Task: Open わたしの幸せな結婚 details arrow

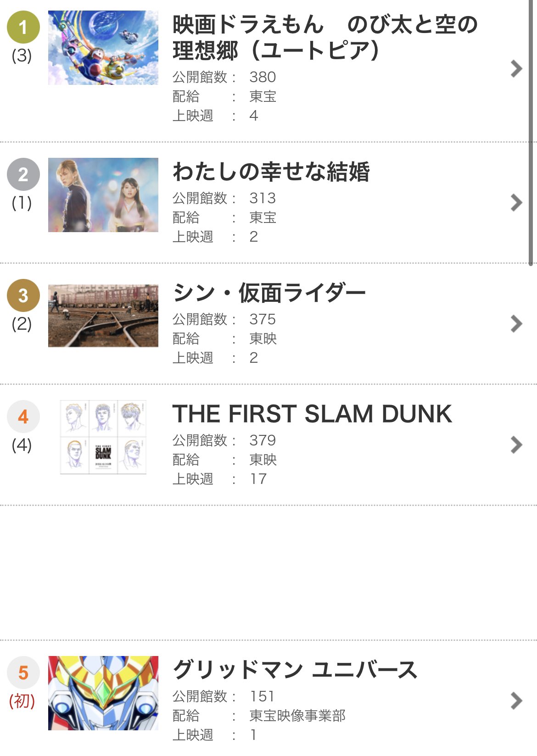Action: (x=516, y=202)
